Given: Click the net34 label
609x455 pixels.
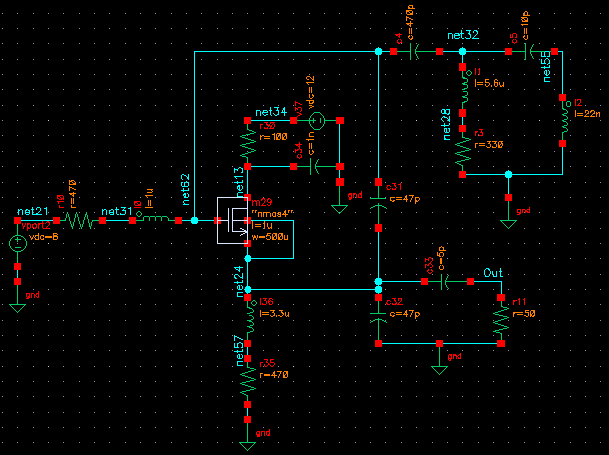Looking at the screenshot, I should [271, 112].
